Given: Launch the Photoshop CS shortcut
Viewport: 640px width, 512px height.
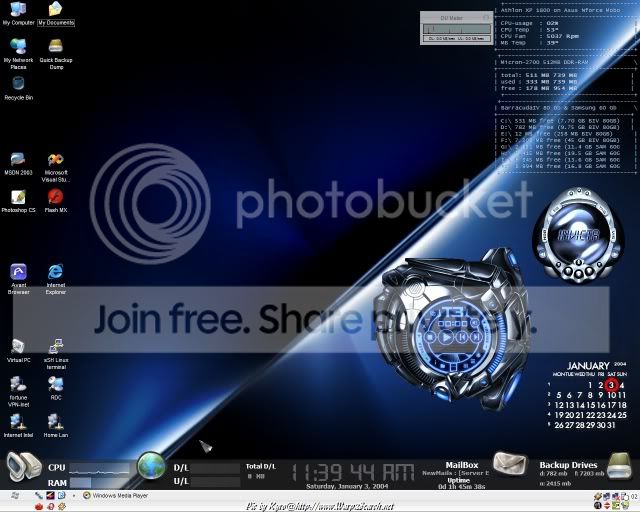Looking at the screenshot, I should coord(18,201).
